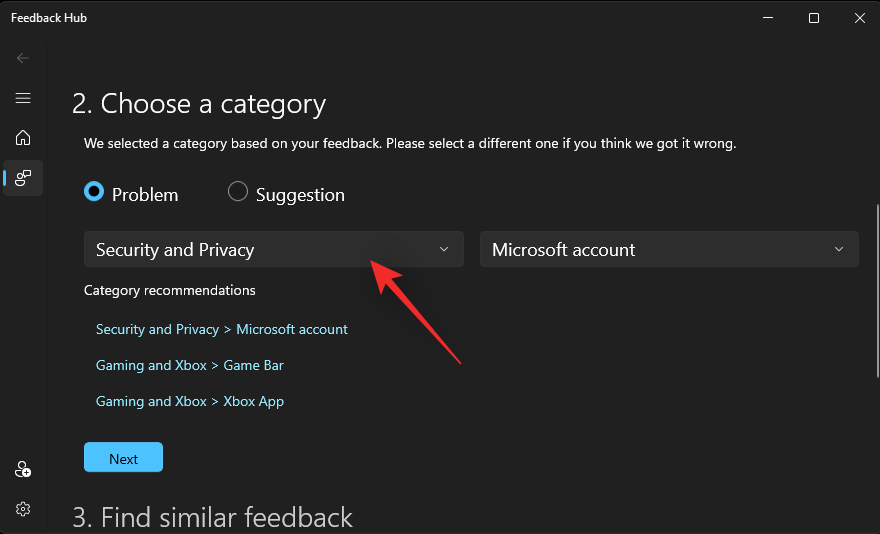Expand the Microsoft account subcategory dropdown

[669, 250]
